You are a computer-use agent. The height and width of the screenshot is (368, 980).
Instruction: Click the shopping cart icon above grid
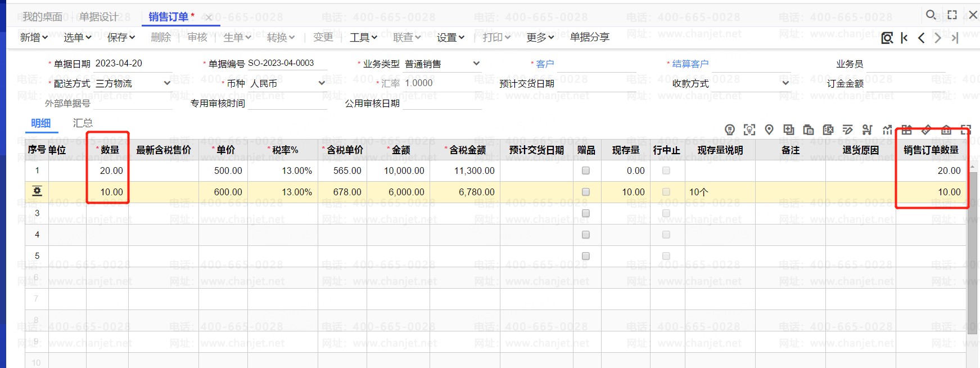(x=868, y=130)
